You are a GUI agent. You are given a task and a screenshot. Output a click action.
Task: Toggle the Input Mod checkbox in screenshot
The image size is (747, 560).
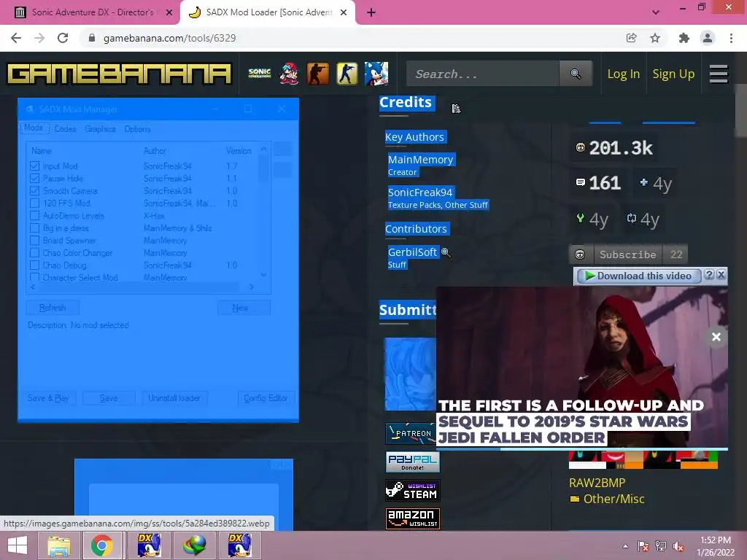click(34, 166)
